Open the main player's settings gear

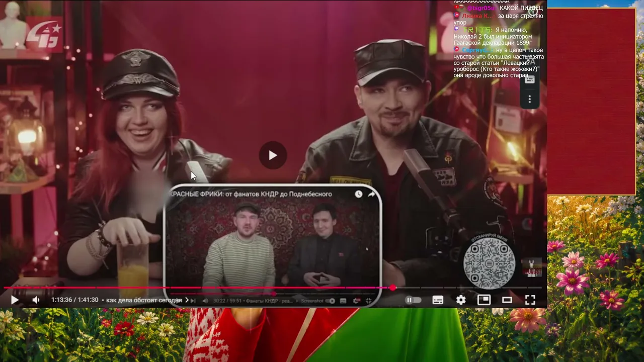[461, 300]
